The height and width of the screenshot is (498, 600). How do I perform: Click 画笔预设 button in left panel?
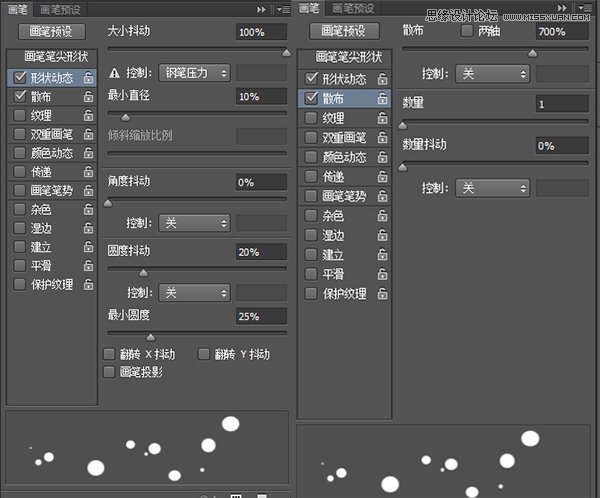[x=52, y=31]
